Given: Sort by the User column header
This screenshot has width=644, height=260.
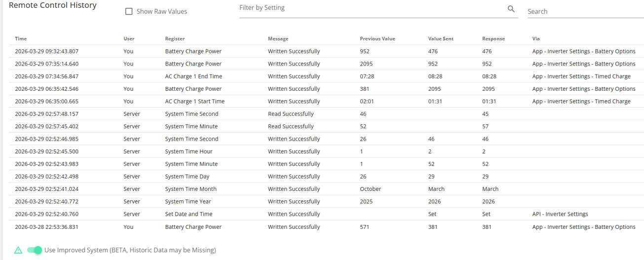Looking at the screenshot, I should tap(129, 38).
